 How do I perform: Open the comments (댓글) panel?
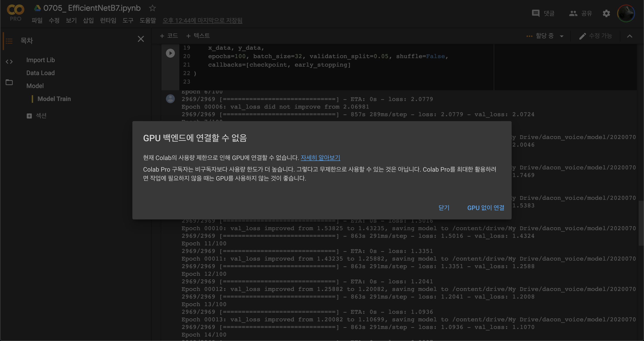[543, 13]
